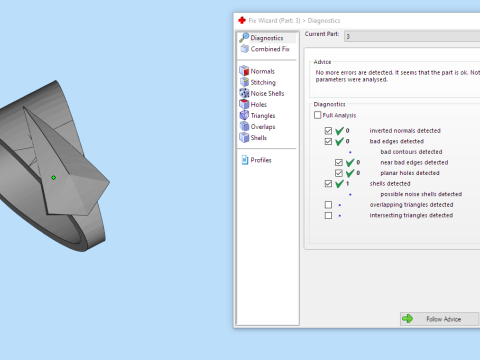This screenshot has width=480, height=360.
Task: Select the Normals fix icon
Action: 244,71
